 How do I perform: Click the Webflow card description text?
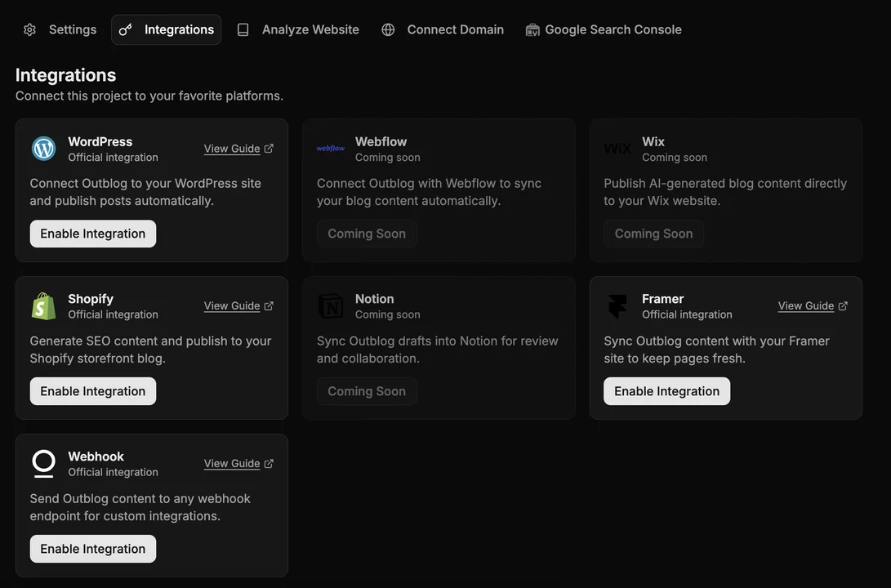tap(429, 192)
